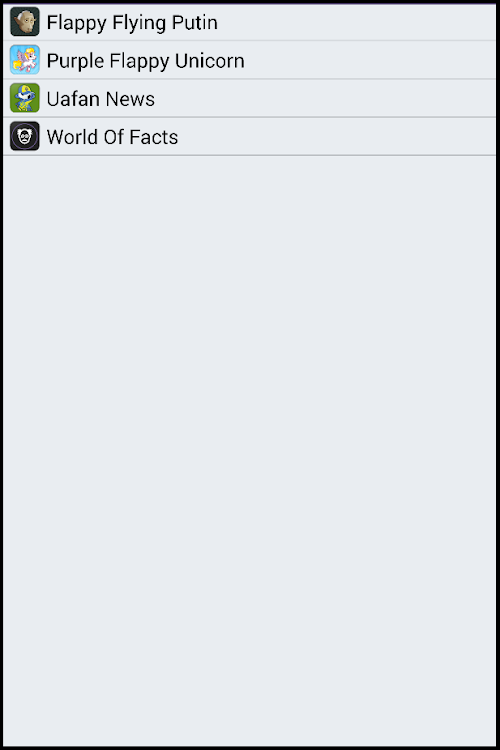The image size is (500, 750).
Task: Open Purple Flappy Unicorn from the list
Action: (249, 60)
